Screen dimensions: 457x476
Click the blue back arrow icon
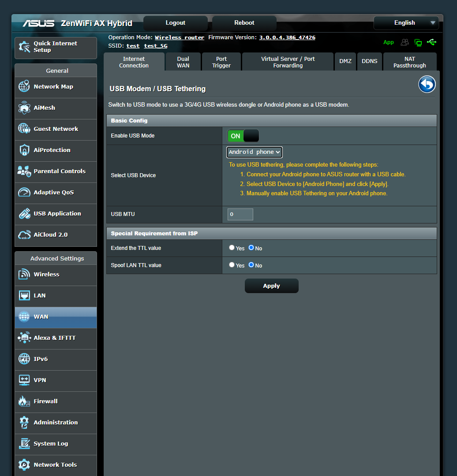coord(427,84)
